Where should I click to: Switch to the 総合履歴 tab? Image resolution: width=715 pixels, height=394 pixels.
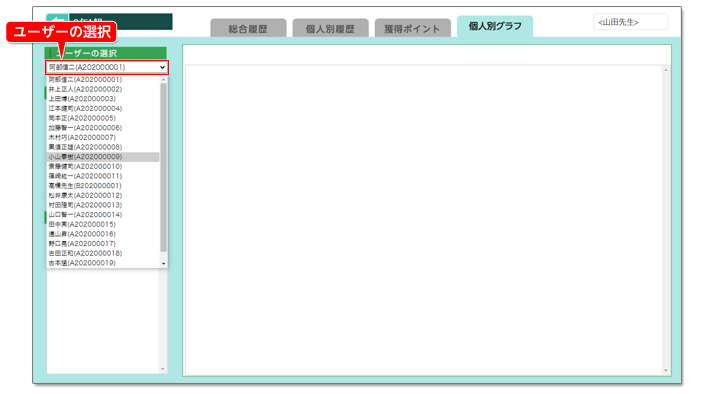[x=248, y=29]
